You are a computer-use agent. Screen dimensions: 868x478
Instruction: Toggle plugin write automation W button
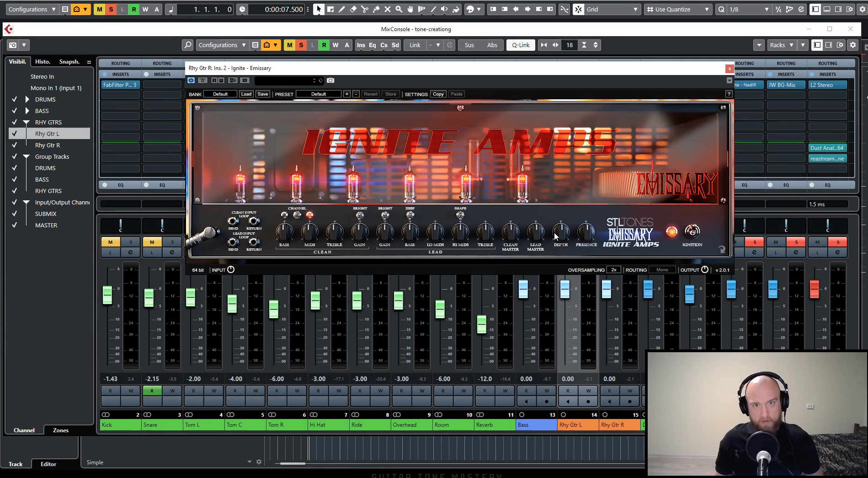point(221,81)
